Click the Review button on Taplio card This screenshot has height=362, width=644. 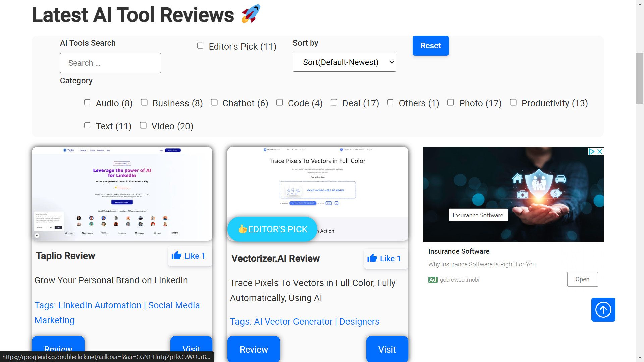click(x=58, y=344)
